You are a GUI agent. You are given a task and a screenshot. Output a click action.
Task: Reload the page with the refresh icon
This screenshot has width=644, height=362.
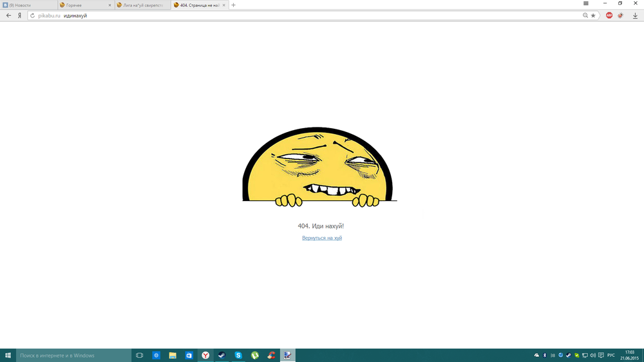pyautogui.click(x=32, y=15)
